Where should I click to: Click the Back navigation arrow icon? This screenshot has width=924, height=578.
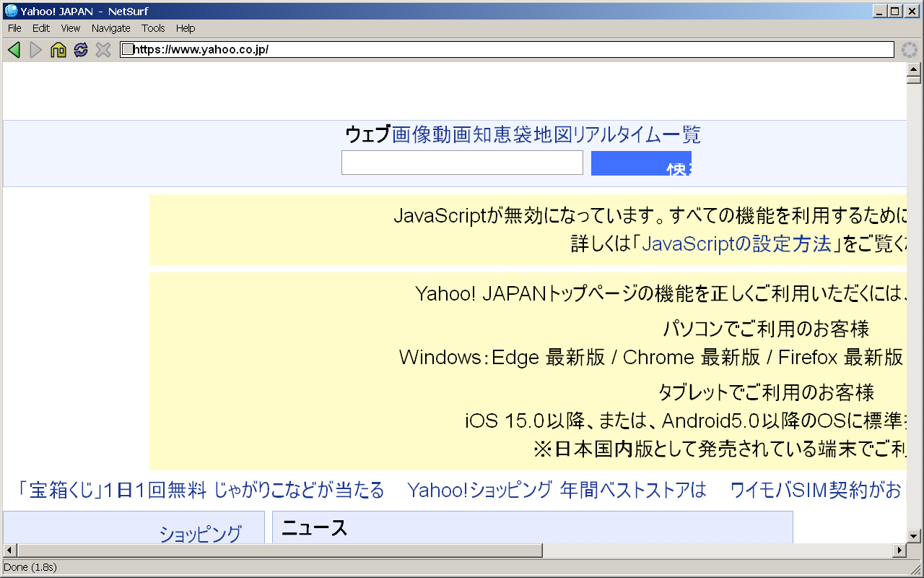14,50
